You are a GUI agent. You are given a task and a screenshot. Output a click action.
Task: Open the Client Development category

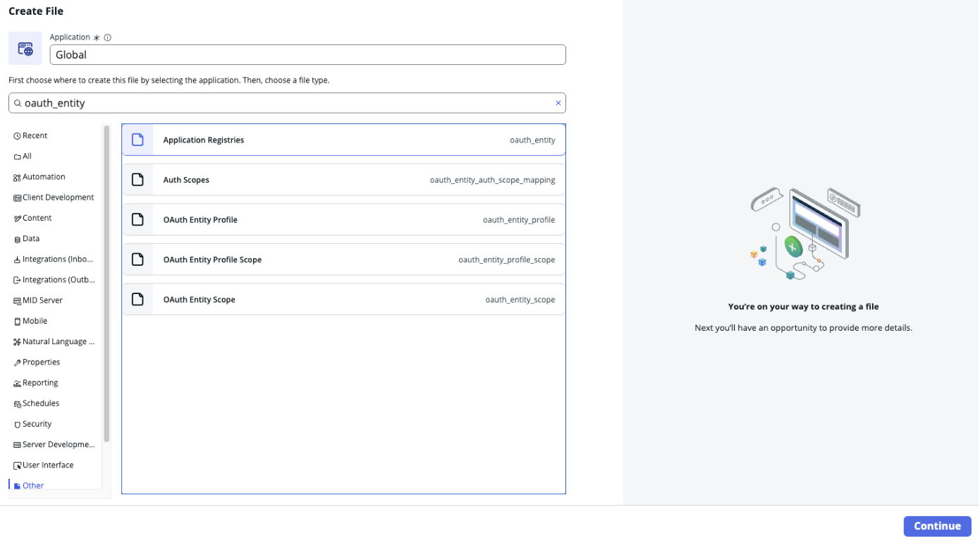click(57, 197)
